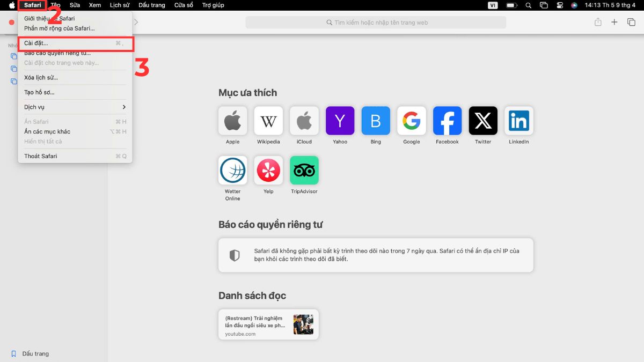Open Spotlight search in menu bar
Viewport: 644px width, 362px height.
pyautogui.click(x=529, y=5)
